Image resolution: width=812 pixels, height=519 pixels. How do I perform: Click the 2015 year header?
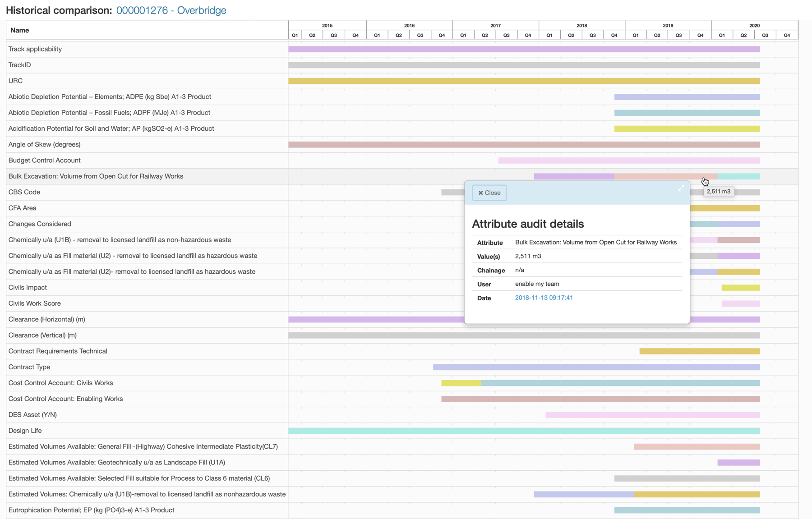[x=328, y=25]
